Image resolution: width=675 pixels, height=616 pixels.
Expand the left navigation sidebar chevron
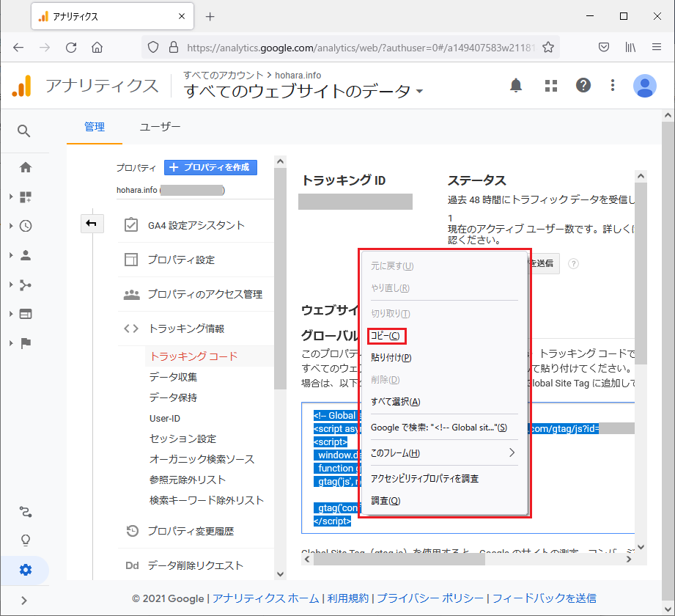coord(24,600)
